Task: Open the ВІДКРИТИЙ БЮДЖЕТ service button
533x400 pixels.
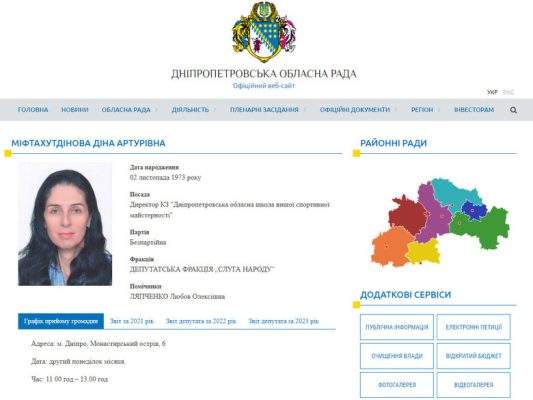Action: coord(474,356)
